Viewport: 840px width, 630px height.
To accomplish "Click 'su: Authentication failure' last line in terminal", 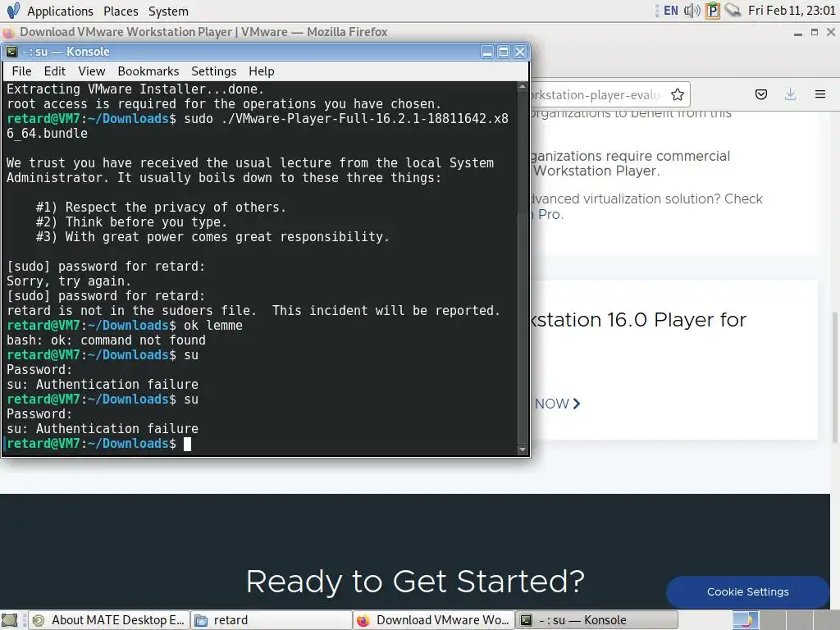I will pos(103,428).
